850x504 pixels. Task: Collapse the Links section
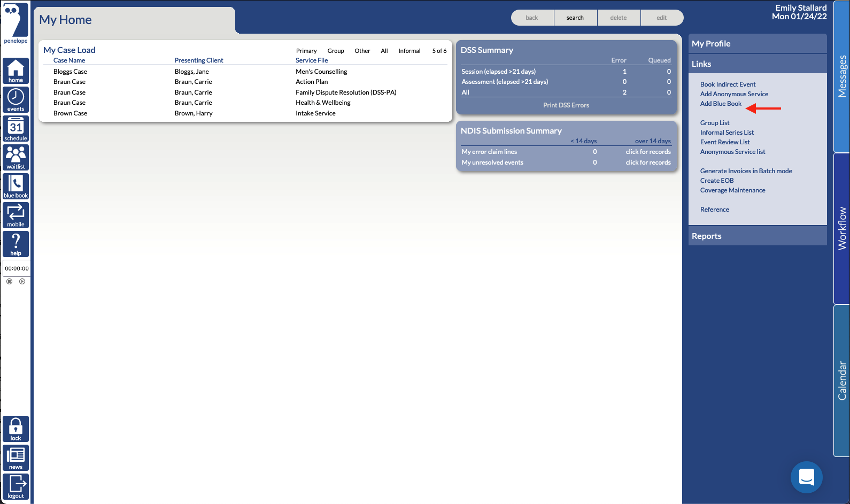[758, 64]
